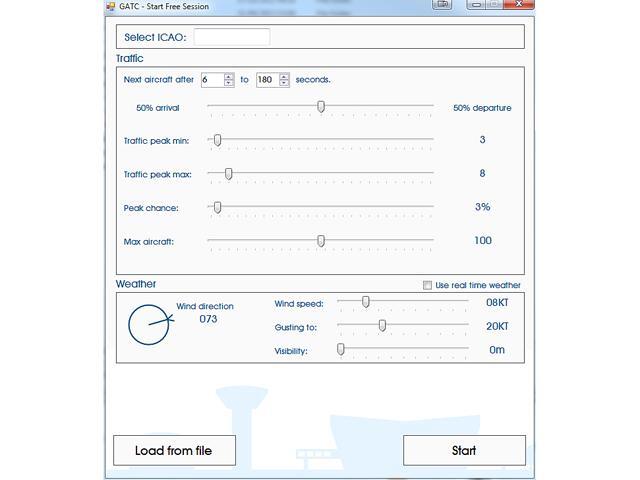
Task: Click the wind direction compass dial
Action: [x=149, y=325]
